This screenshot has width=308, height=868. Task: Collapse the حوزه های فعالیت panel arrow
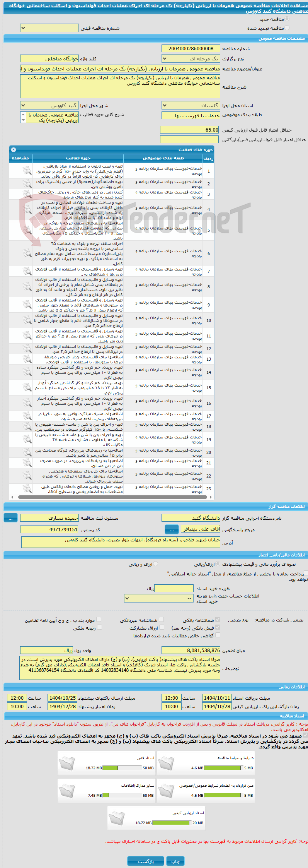[14, 149]
